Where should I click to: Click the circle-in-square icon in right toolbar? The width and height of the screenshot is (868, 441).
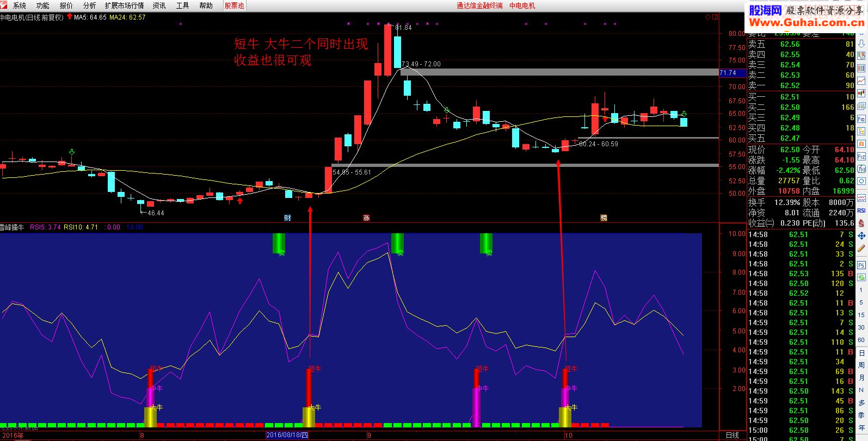click(861, 181)
